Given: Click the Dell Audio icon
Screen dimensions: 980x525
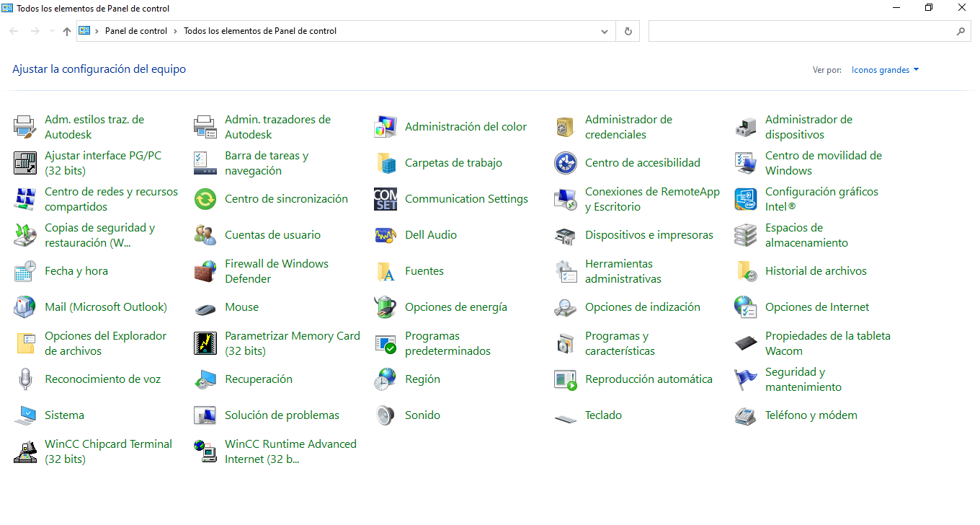Looking at the screenshot, I should click(386, 235).
